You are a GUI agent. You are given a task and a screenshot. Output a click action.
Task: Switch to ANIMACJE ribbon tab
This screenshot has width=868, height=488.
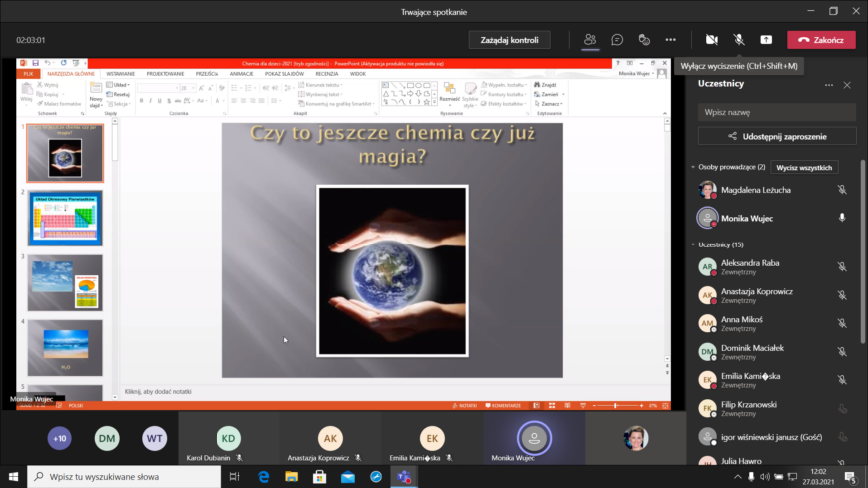(x=241, y=73)
